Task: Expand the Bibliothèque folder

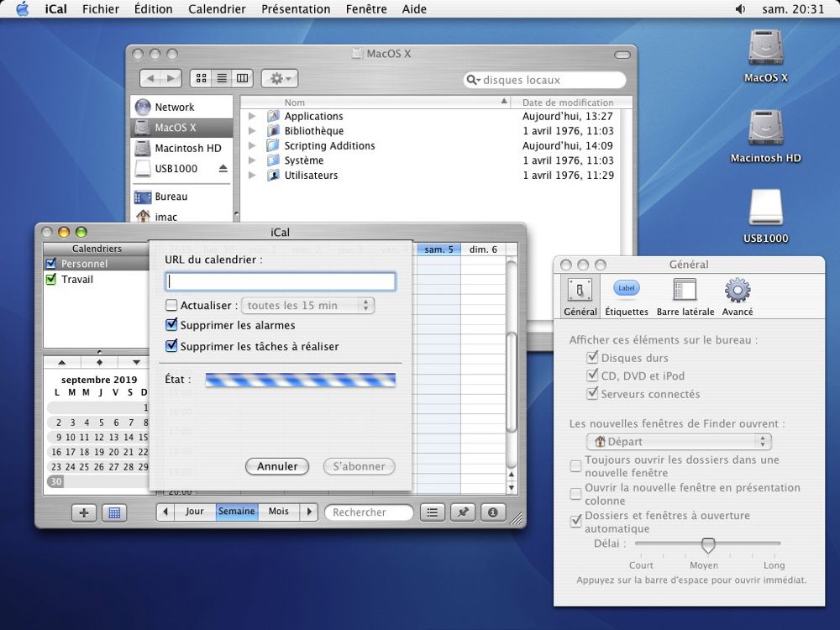Action: pyautogui.click(x=252, y=131)
